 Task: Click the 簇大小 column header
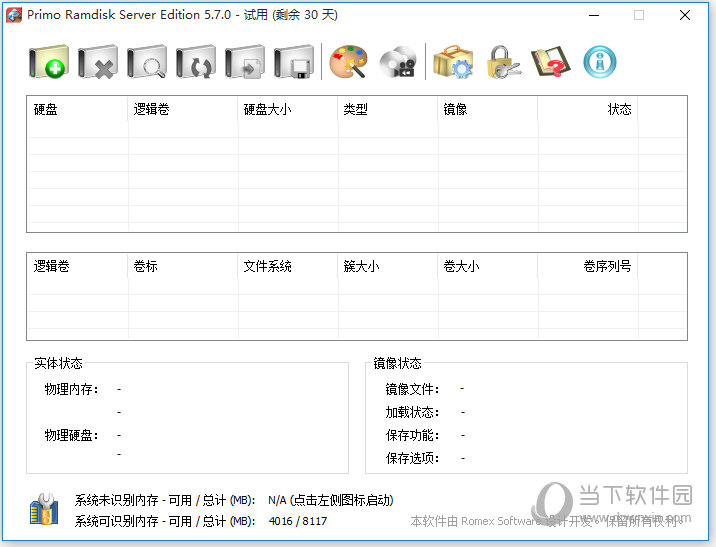[x=388, y=266]
